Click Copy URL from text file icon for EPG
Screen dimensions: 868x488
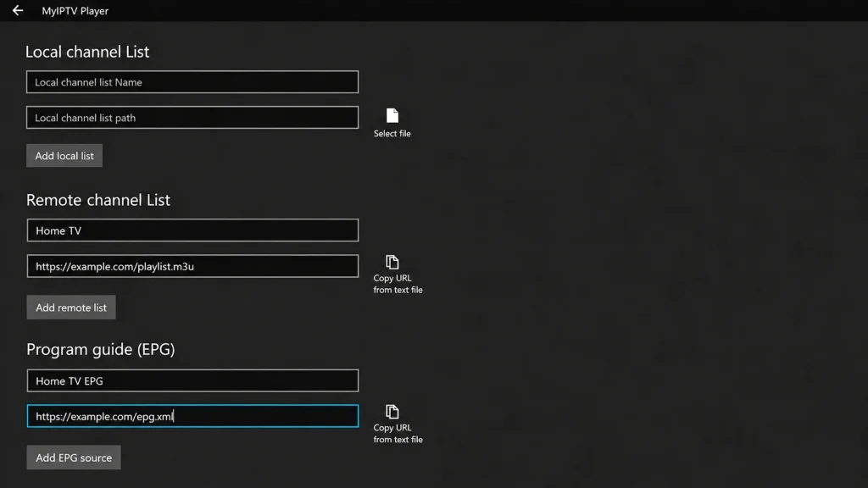click(x=392, y=412)
